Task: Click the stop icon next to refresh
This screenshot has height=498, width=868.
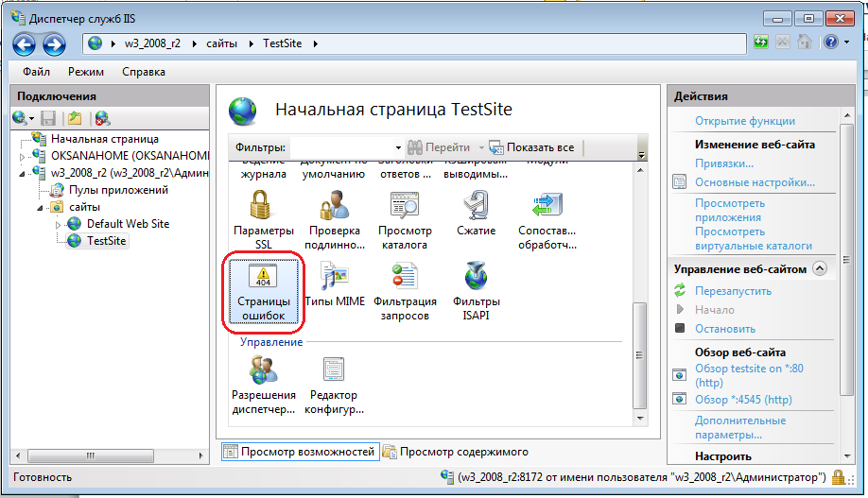Action: pyautogui.click(x=782, y=43)
